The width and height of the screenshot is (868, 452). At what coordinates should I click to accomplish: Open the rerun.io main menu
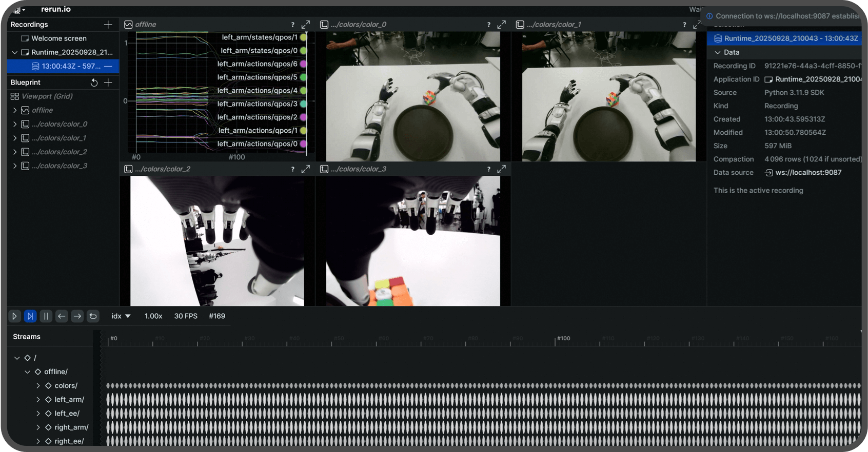19,10
